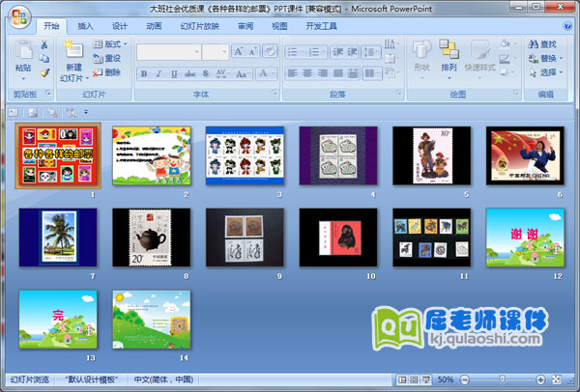The image size is (580, 392).
Task: Open the Layout (版式) dropdown
Action: tap(112, 43)
